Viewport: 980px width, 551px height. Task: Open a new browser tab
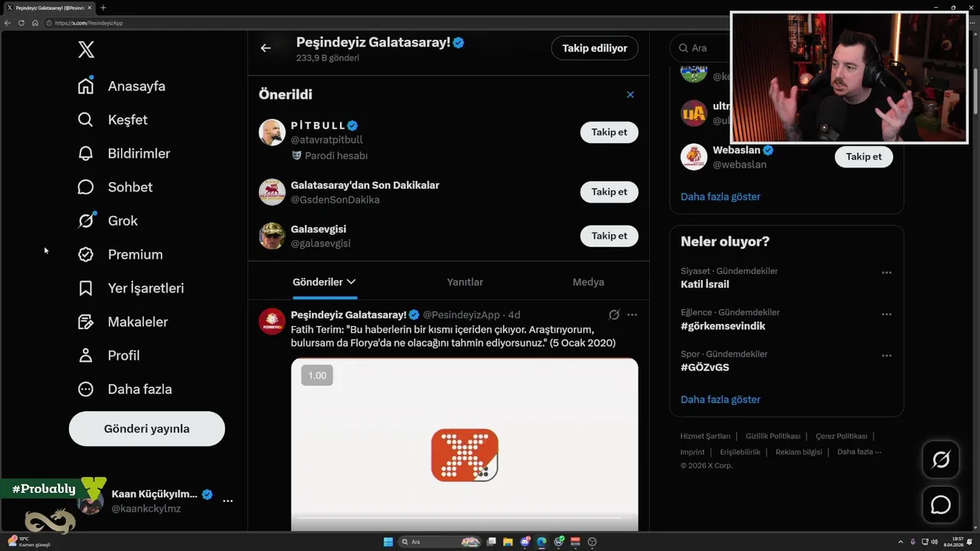[103, 8]
